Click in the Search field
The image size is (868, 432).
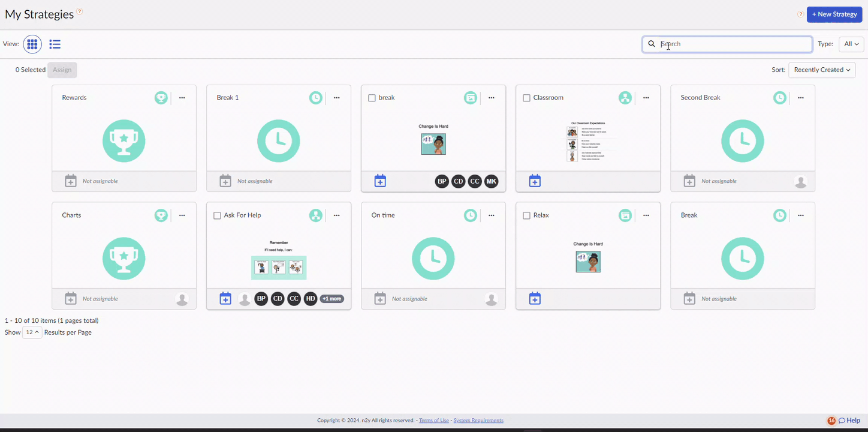(x=727, y=44)
